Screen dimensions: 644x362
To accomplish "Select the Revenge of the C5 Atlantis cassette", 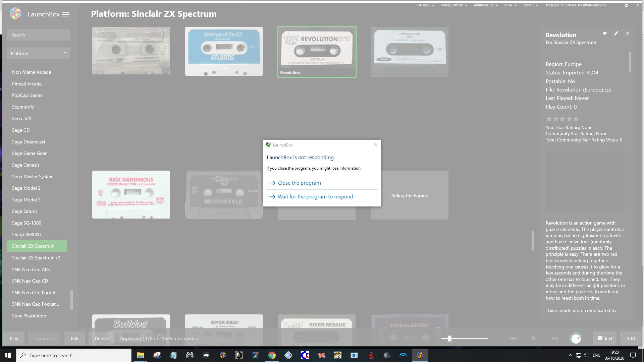I will point(224,51).
